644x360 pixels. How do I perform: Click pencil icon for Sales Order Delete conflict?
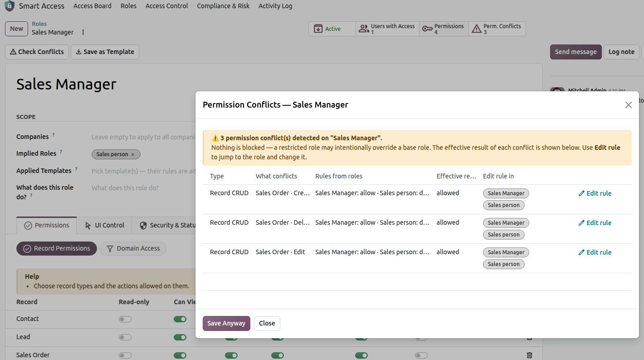point(581,223)
